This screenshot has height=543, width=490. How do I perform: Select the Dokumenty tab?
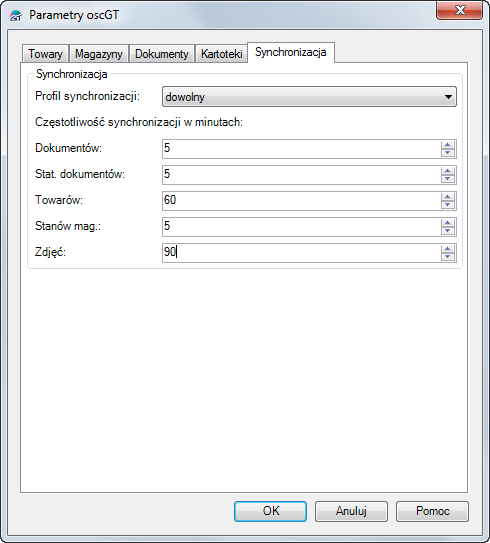coord(162,54)
